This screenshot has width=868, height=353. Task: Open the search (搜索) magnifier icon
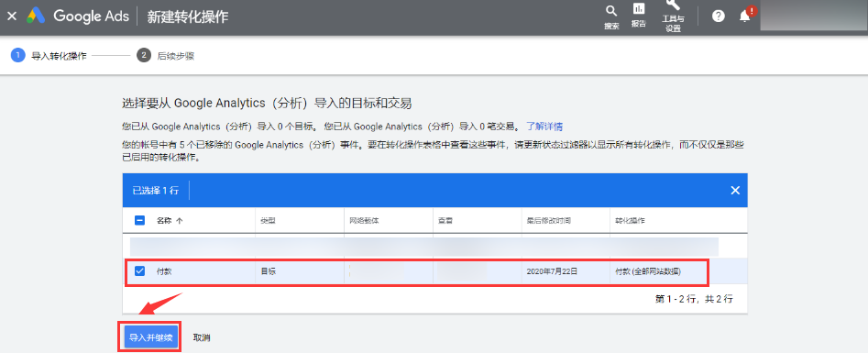point(611,11)
